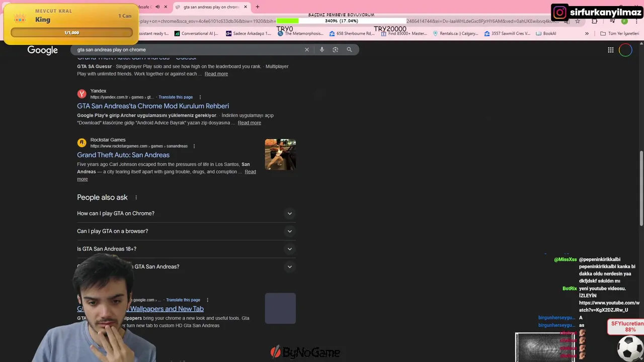Click the People also ask heading
The image size is (644, 362).
click(x=102, y=198)
